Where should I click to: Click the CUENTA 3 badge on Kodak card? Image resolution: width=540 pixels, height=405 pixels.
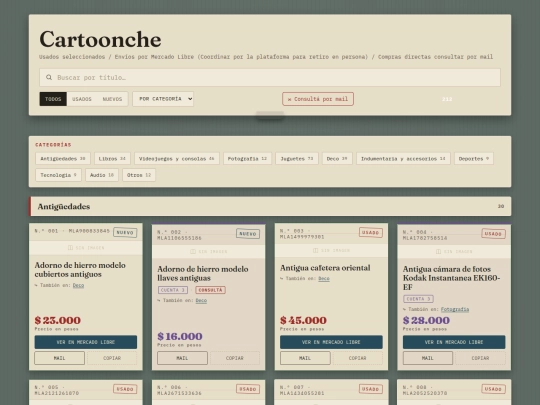(x=418, y=299)
